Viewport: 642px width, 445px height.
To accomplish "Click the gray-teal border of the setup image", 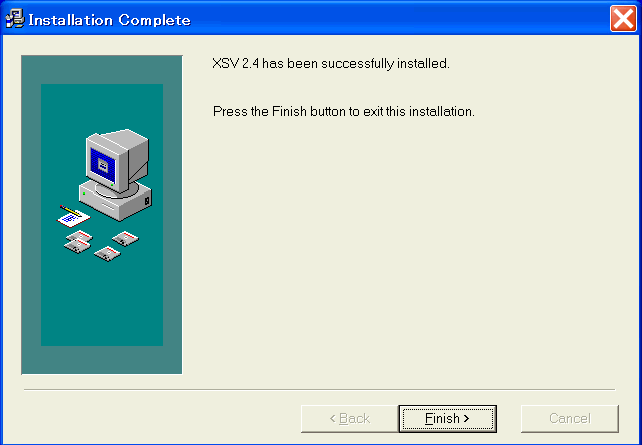I will [31, 213].
